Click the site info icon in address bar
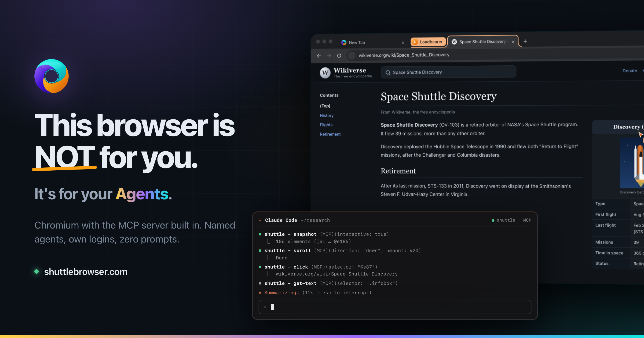The width and height of the screenshot is (644, 338). click(352, 56)
